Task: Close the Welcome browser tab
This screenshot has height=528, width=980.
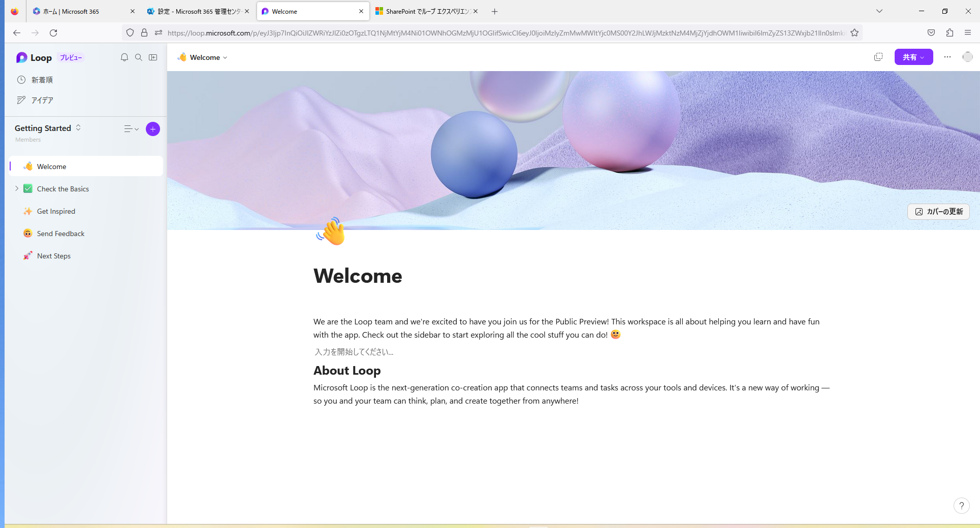Action: [361, 11]
